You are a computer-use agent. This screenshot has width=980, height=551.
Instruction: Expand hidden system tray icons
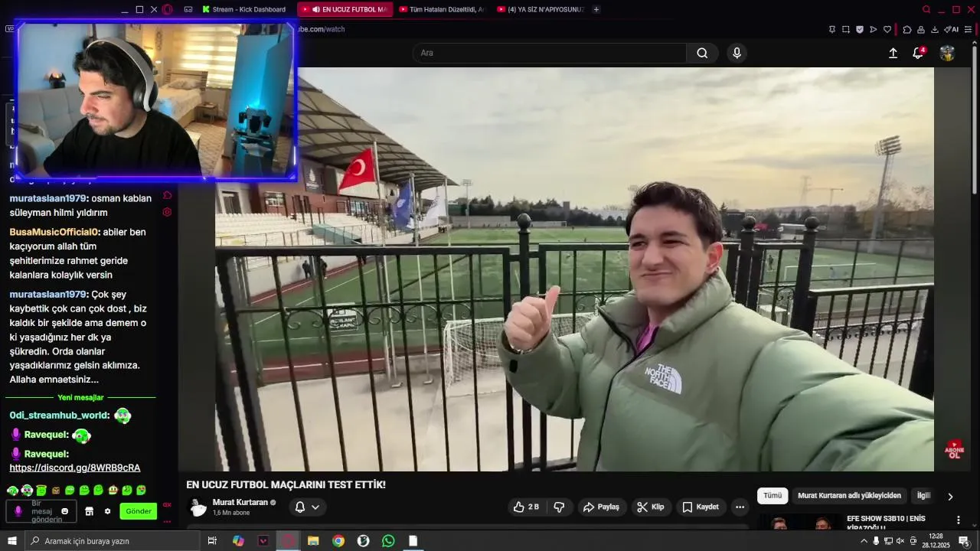coord(864,541)
